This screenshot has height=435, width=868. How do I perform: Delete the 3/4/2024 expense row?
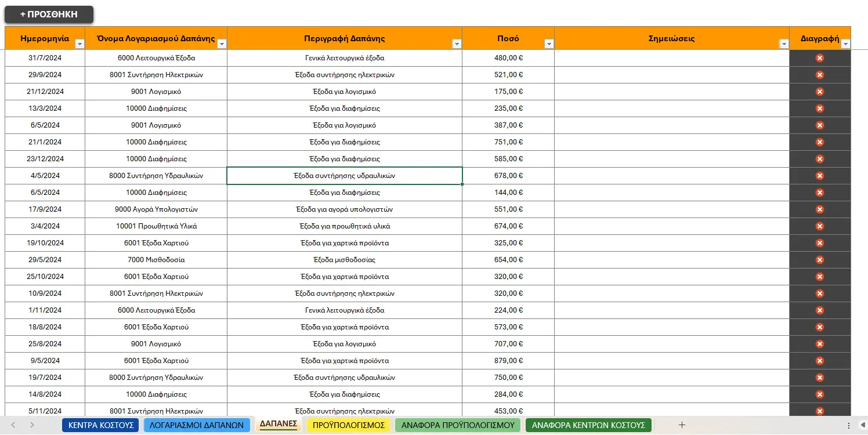click(x=820, y=226)
